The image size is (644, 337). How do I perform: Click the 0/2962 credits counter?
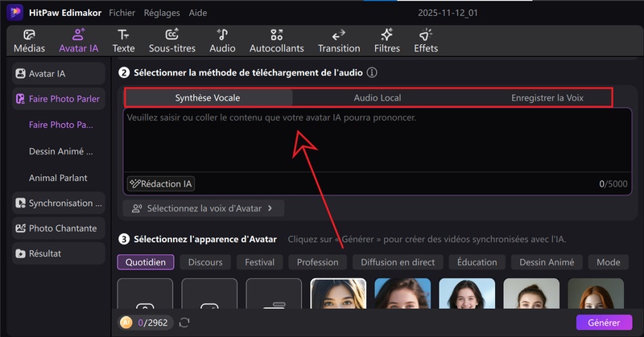click(x=152, y=323)
